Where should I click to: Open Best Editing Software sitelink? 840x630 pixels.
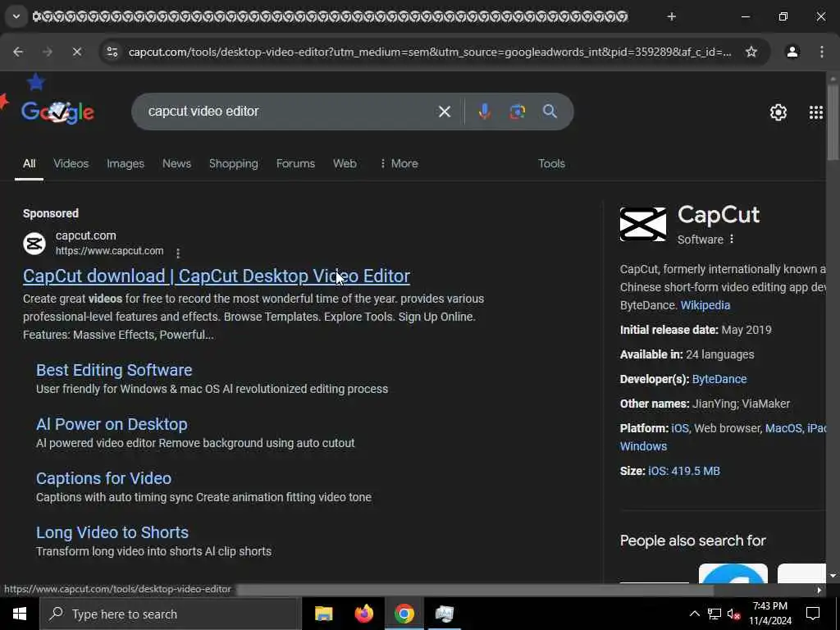point(114,370)
